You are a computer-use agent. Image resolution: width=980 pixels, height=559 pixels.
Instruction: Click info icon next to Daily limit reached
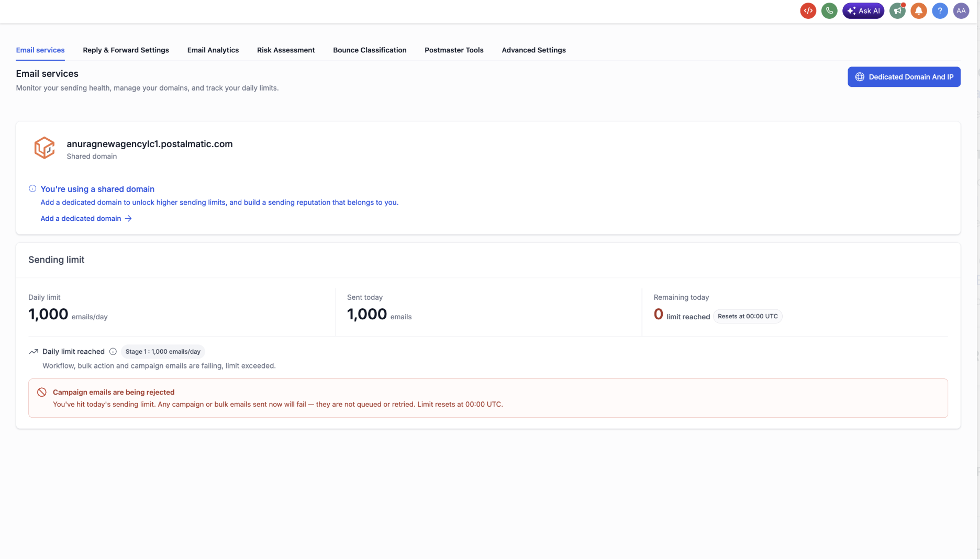click(113, 352)
